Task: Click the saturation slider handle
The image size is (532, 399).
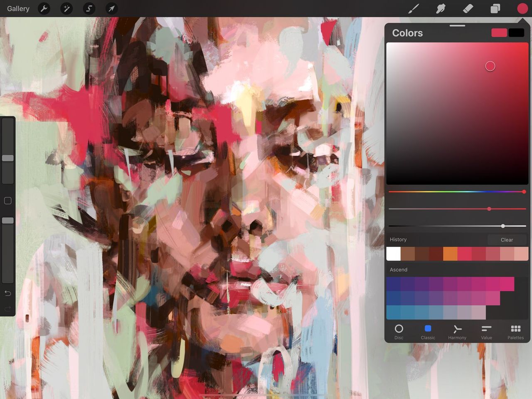Action: pos(489,209)
